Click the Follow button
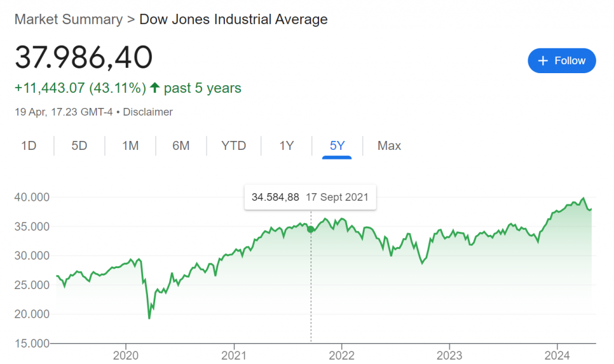The image size is (614, 364). 561,61
